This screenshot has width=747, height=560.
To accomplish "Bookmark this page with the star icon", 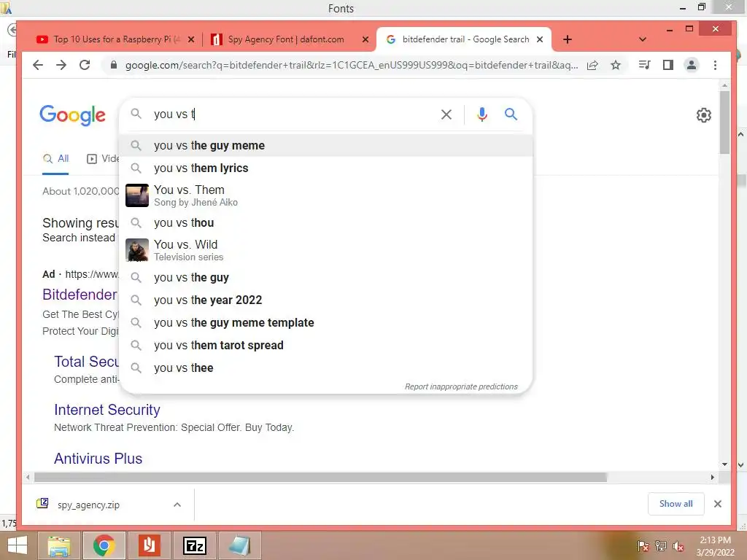I will (616, 65).
